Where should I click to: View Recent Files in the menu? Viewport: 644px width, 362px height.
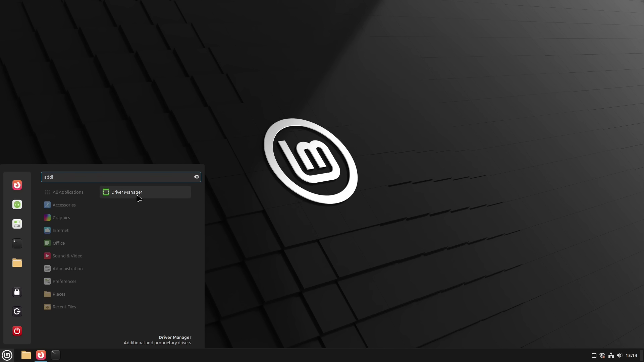click(64, 306)
